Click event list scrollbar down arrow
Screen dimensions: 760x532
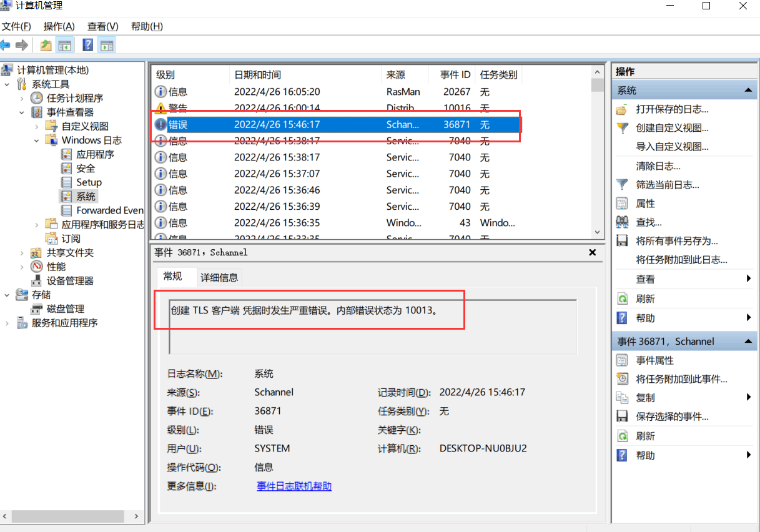coord(598,232)
